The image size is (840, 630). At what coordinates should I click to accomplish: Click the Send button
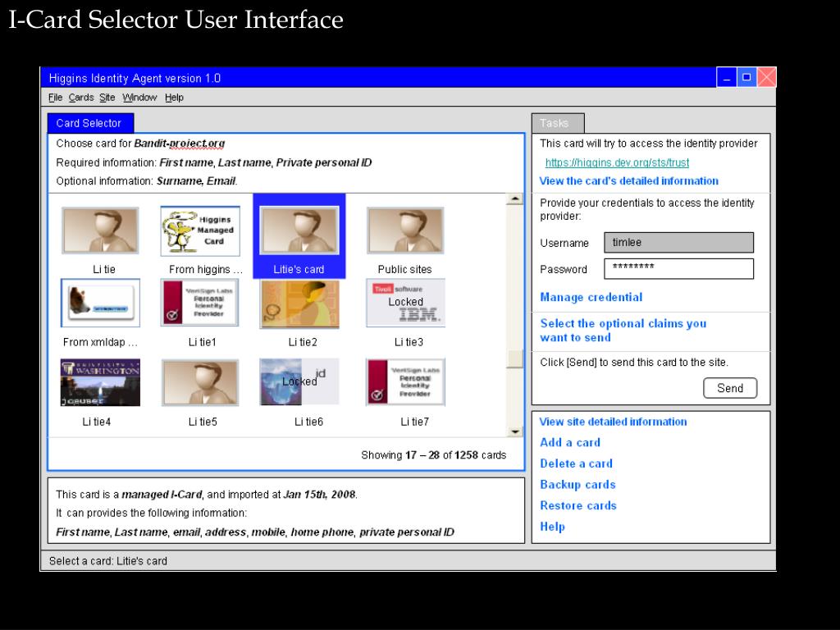point(730,388)
